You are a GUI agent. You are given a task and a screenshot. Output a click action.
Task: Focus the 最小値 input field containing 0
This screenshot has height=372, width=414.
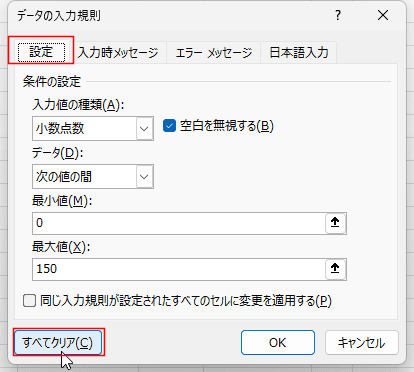click(x=179, y=223)
